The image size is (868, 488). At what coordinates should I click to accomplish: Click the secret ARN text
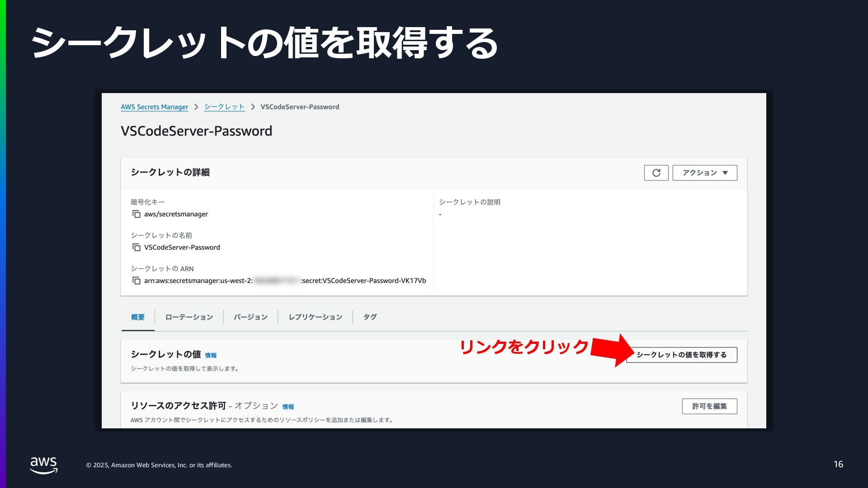(x=285, y=281)
